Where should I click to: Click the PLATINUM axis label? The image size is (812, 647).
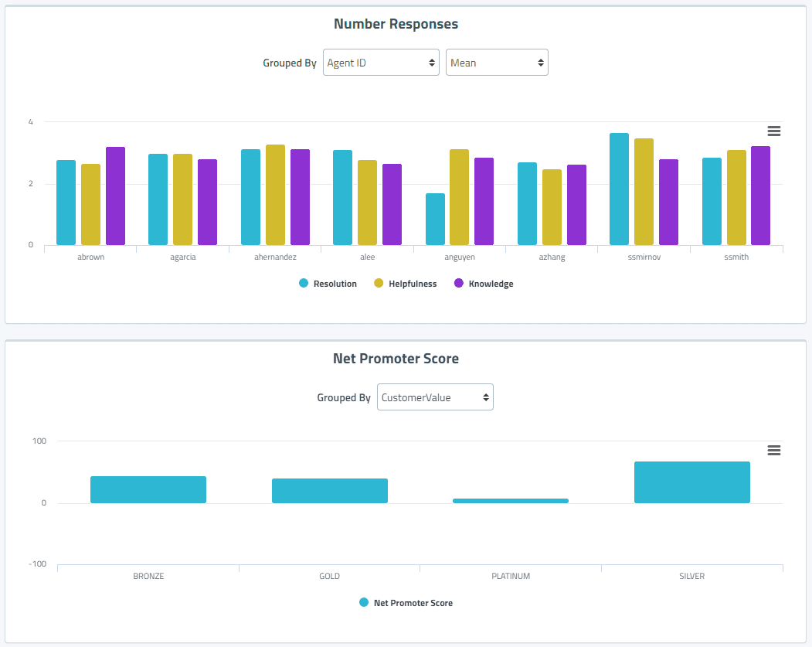point(510,576)
